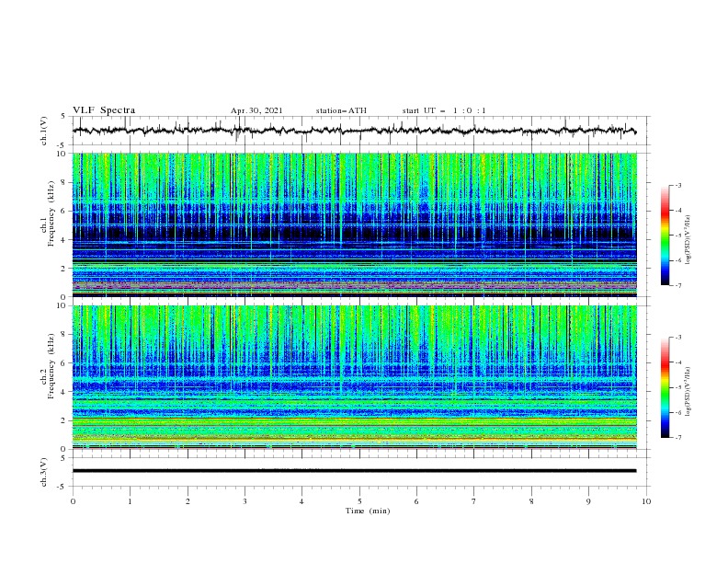
Task: Click the "7" minute tick label on the time axis
Action: 474,501
